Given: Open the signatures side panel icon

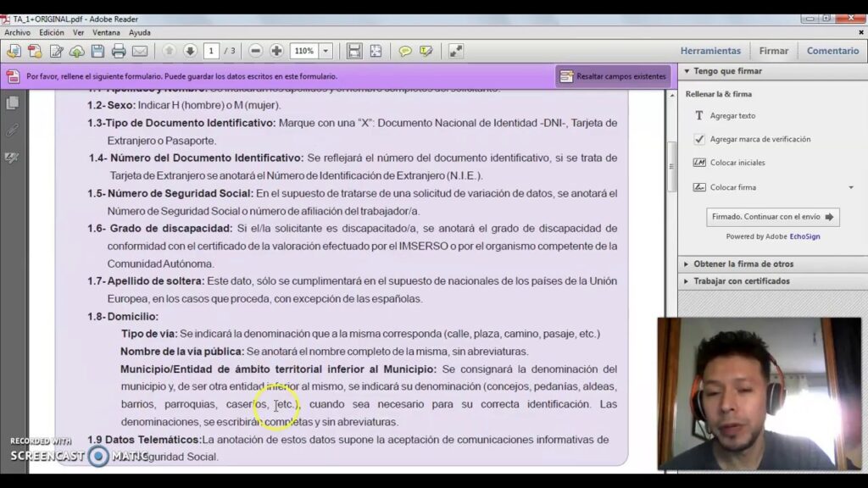Looking at the screenshot, I should [x=12, y=158].
